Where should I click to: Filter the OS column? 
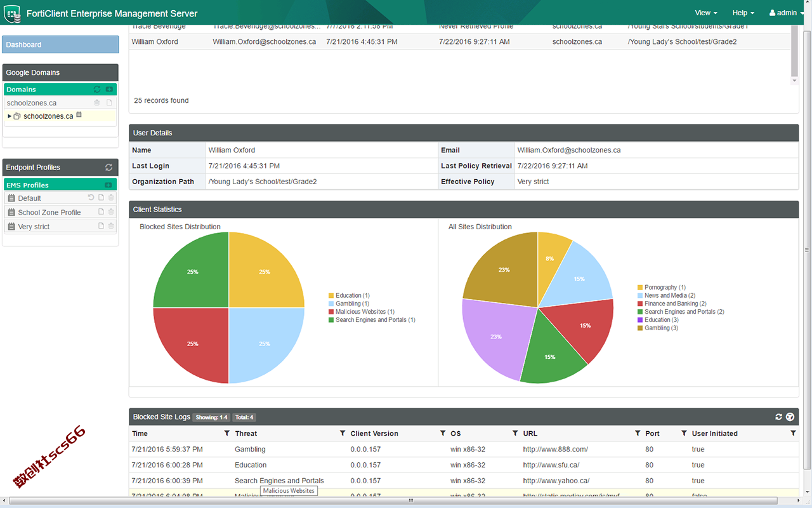point(515,433)
